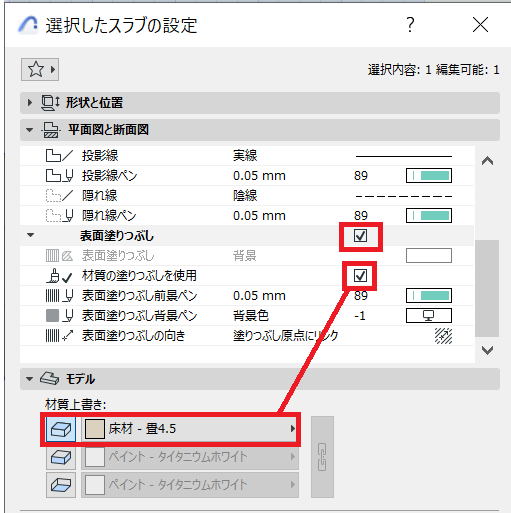Uncheck 材質の塗りつぶしを使用 checkbox
This screenshot has width=511, height=513.
point(360,276)
